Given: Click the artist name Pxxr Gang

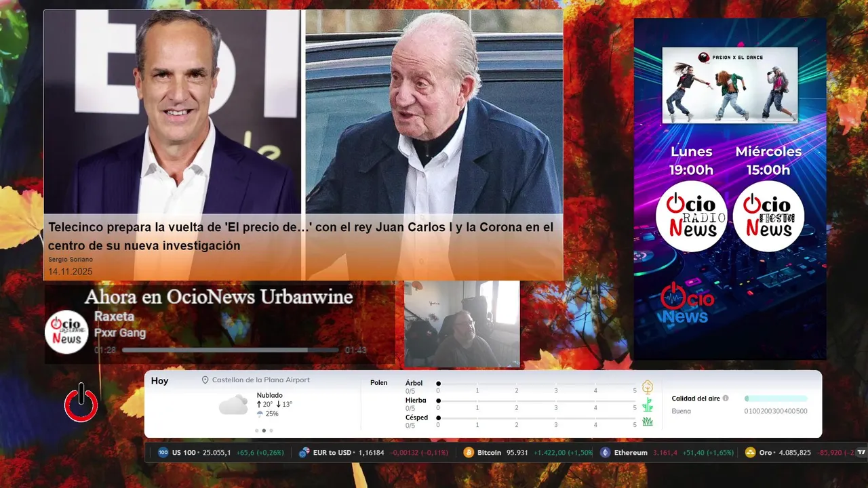Looking at the screenshot, I should 120,333.
